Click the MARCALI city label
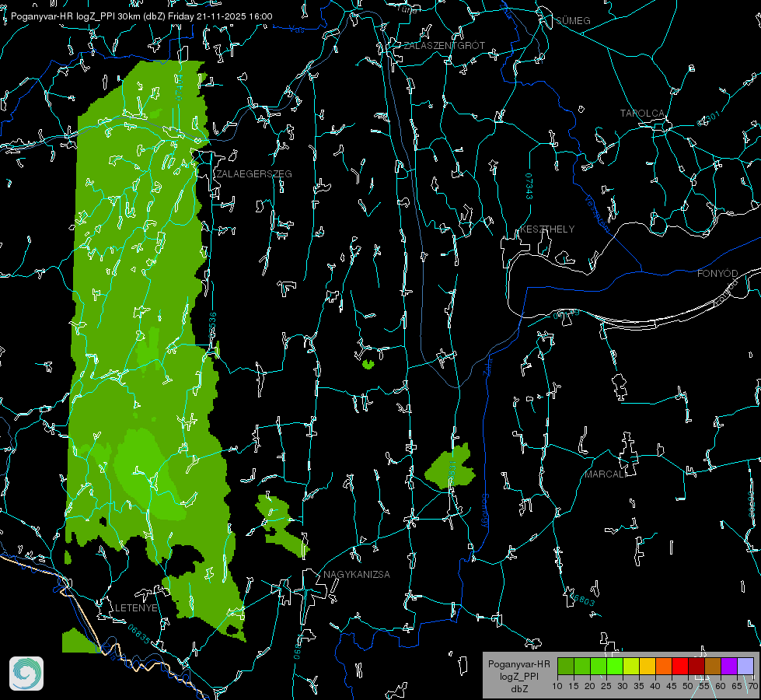Viewport: 761px width, 700px height. (605, 474)
